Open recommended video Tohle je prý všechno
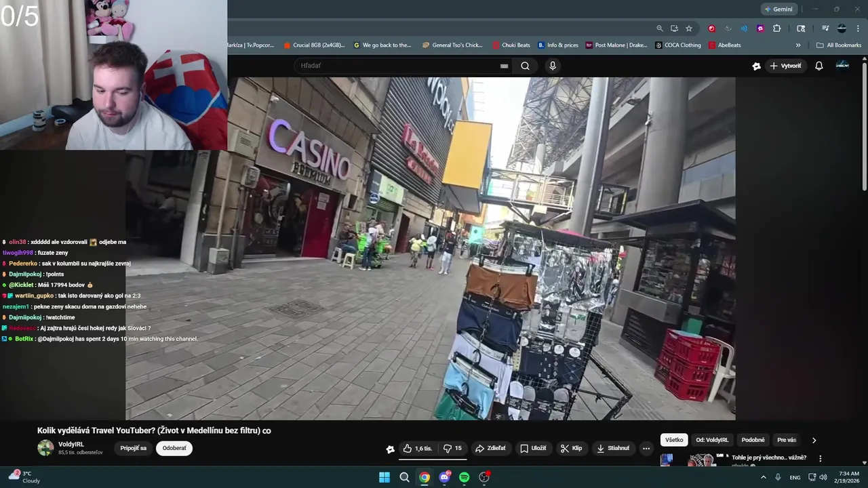The height and width of the screenshot is (488, 868). (x=768, y=457)
